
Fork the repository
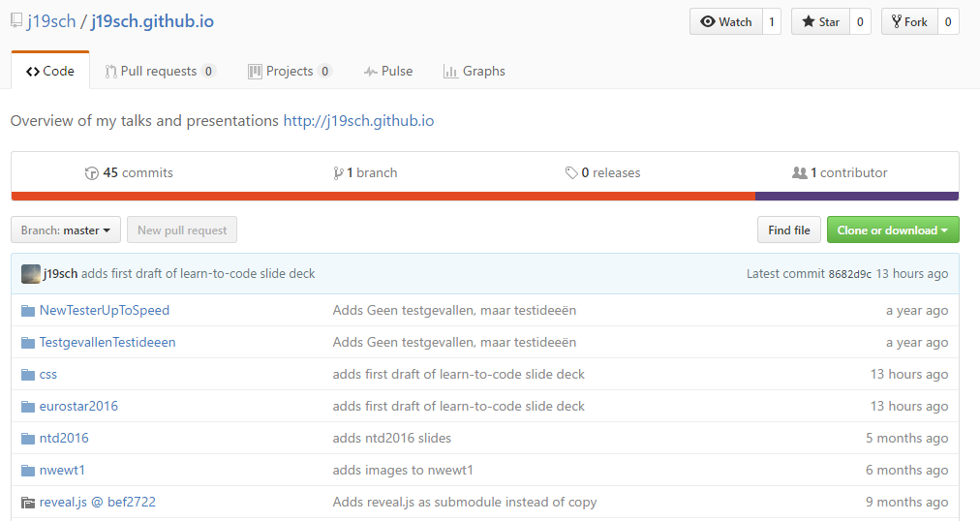[909, 22]
